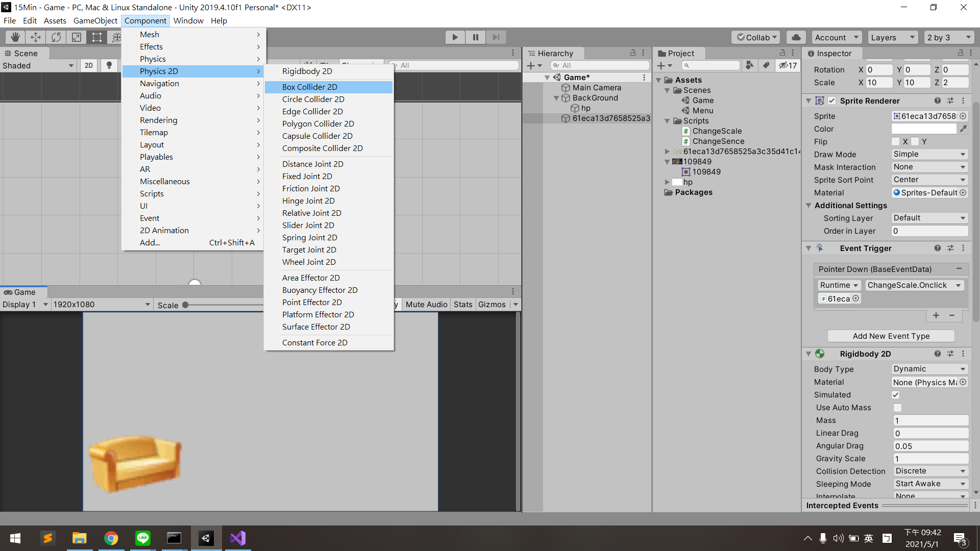This screenshot has height=551, width=980.
Task: Select the Hand tool in toolbar
Action: 15,37
